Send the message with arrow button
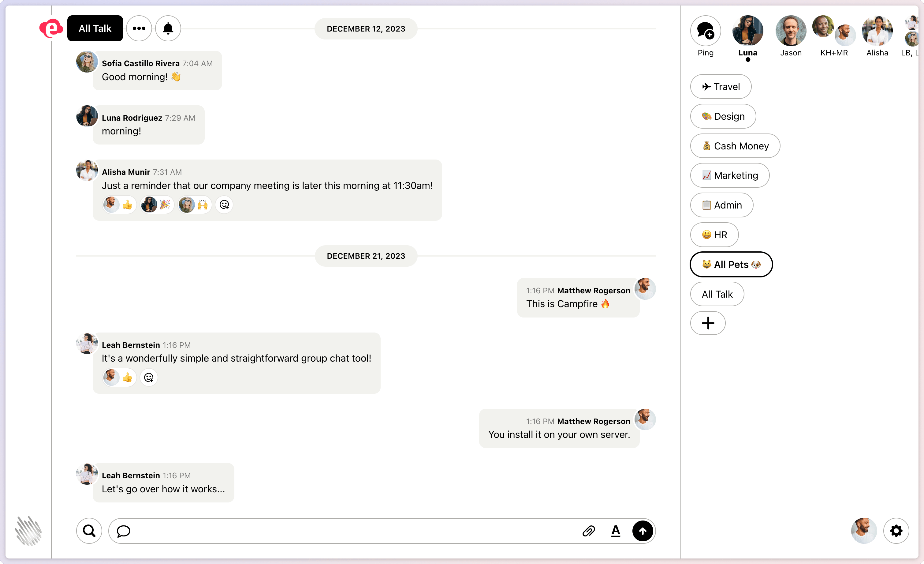Screen dimensions: 924x564 coord(643,531)
